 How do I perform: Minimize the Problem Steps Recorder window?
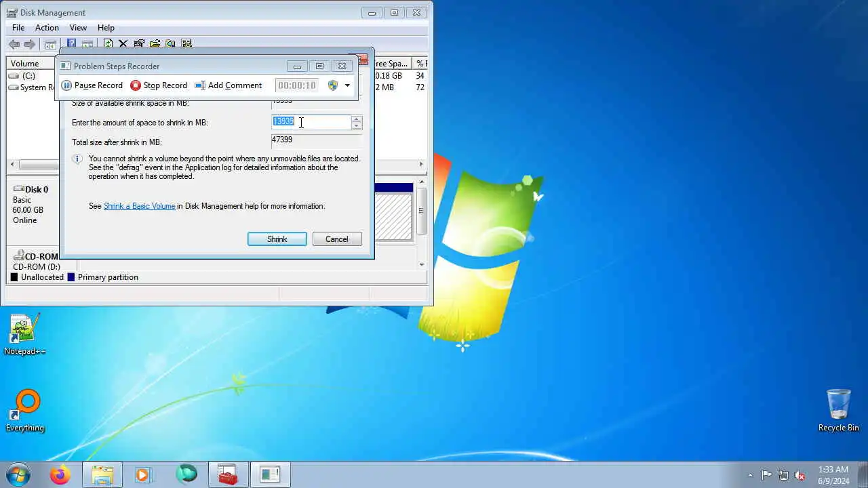pos(297,66)
